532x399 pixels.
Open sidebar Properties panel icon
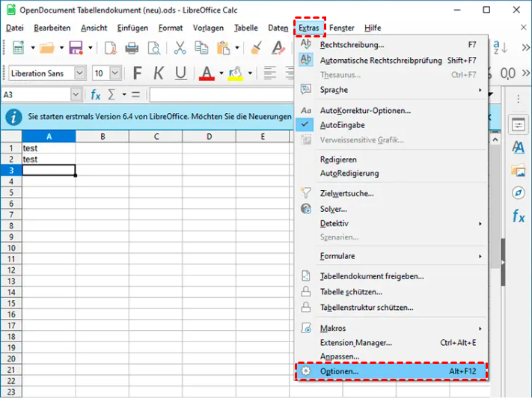click(518, 125)
